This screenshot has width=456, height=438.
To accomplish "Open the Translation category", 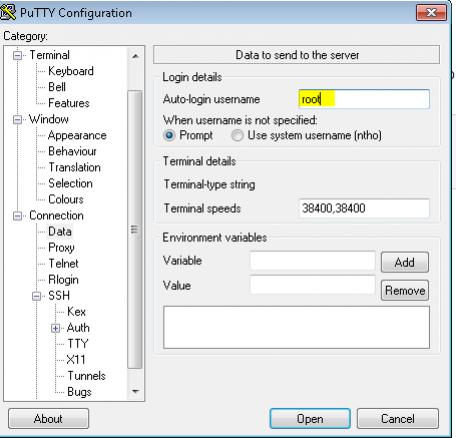I will tap(74, 167).
